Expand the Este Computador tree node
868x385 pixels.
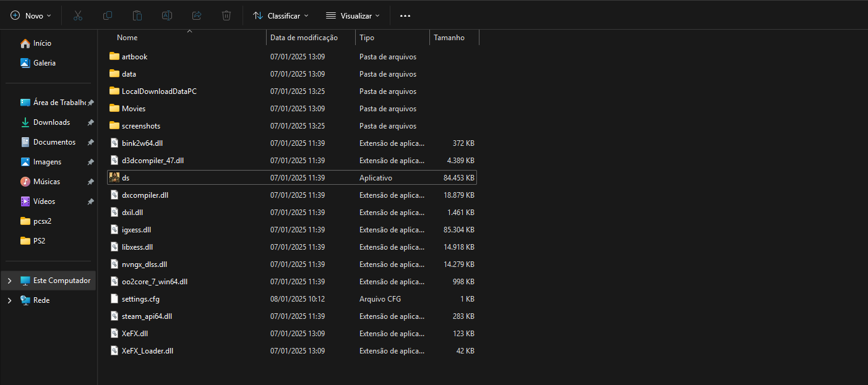pyautogui.click(x=9, y=281)
